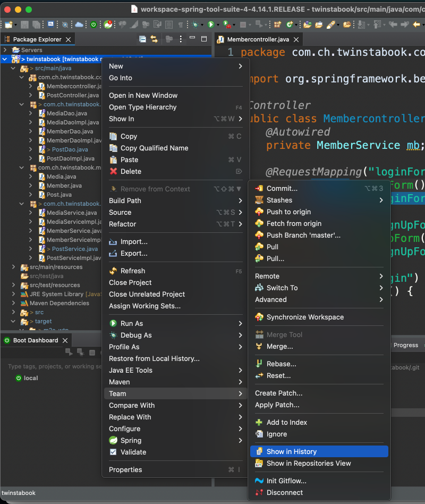Click the New wizard toolbar icon
Viewport: 425px width, 504px height.
click(x=8, y=24)
